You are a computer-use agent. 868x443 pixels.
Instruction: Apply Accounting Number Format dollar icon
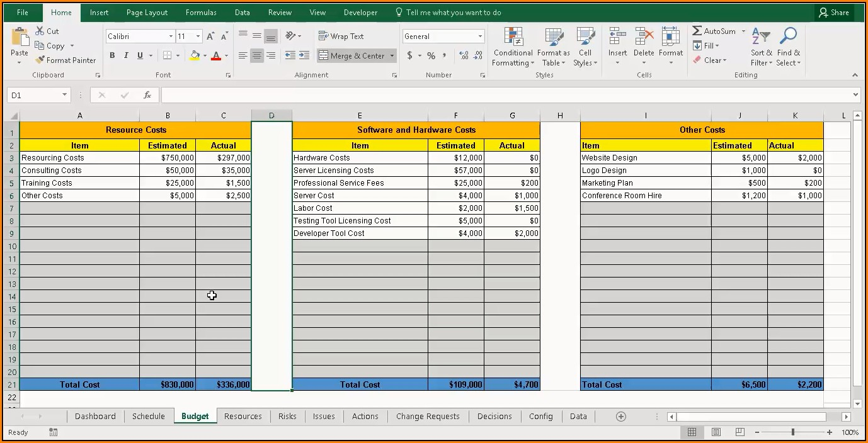point(410,55)
